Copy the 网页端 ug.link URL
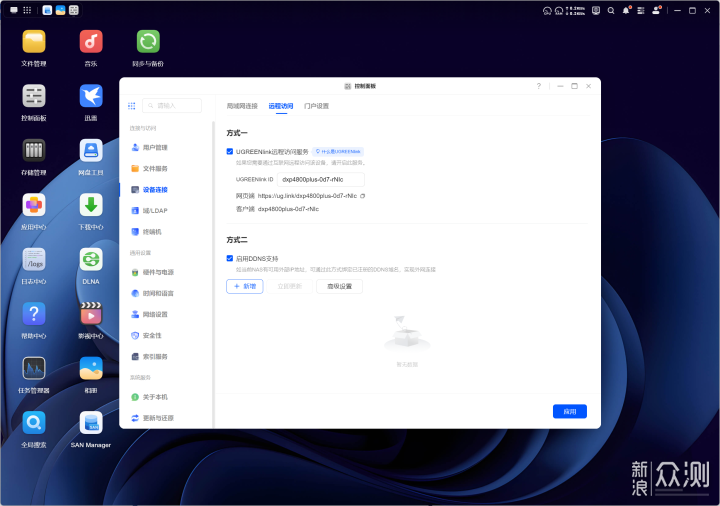Screen dimensions: 720x506 (363, 196)
